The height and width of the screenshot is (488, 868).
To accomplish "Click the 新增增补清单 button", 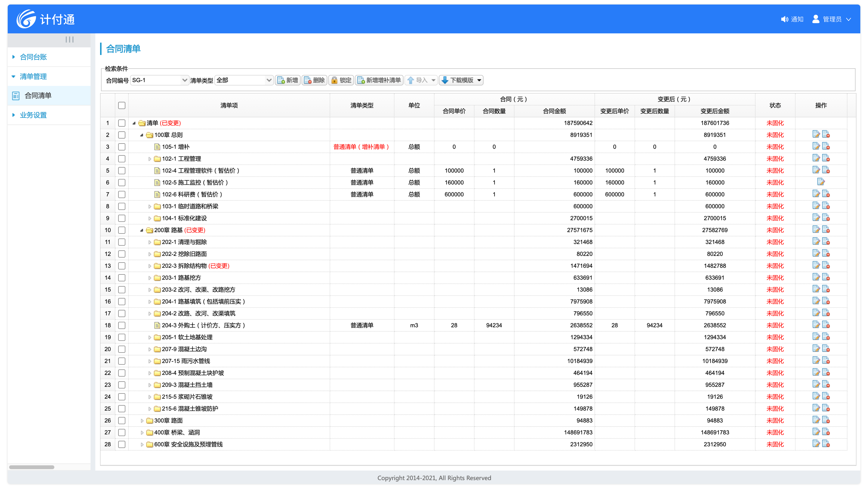I will [379, 80].
